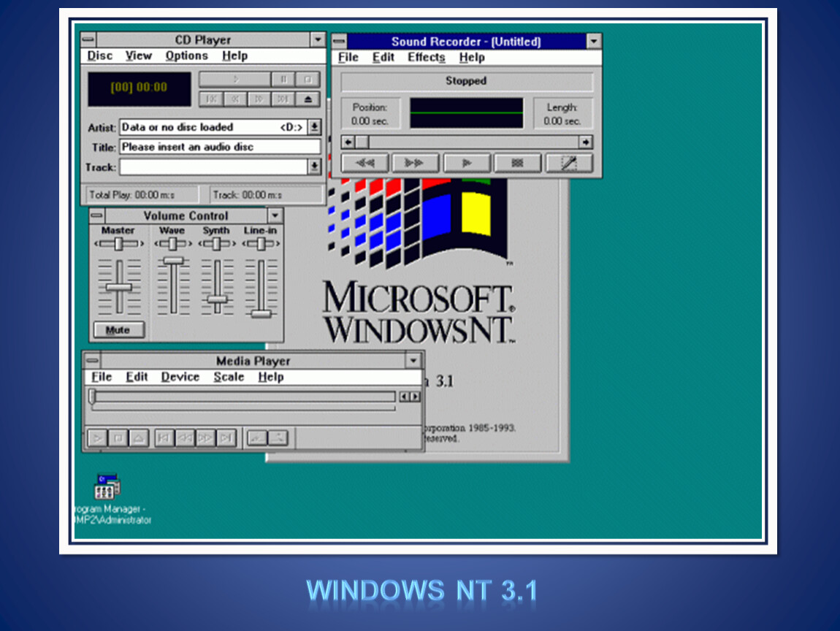Open CD Player control menu box

click(x=89, y=39)
